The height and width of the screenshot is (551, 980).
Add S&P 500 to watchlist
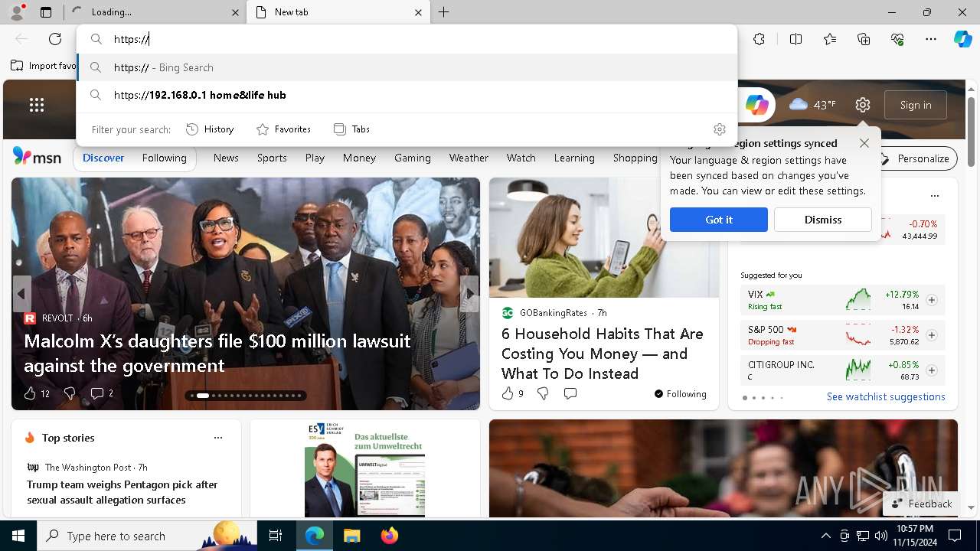pyautogui.click(x=931, y=335)
